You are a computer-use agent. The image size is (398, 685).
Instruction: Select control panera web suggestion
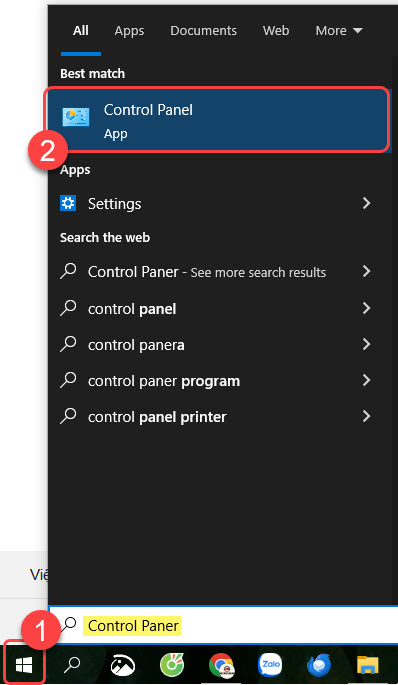coord(217,345)
